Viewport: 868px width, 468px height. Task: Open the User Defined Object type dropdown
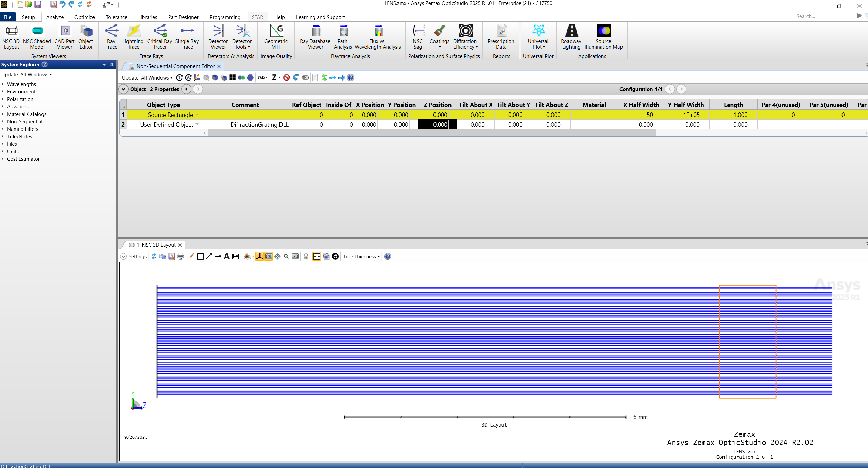(197, 124)
